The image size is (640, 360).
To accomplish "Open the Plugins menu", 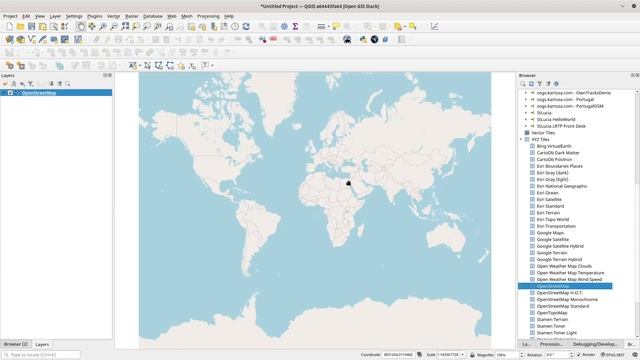I will pyautogui.click(x=95, y=16).
